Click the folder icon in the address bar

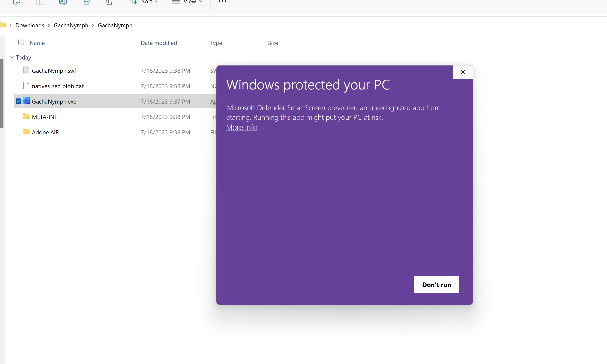tap(3, 25)
